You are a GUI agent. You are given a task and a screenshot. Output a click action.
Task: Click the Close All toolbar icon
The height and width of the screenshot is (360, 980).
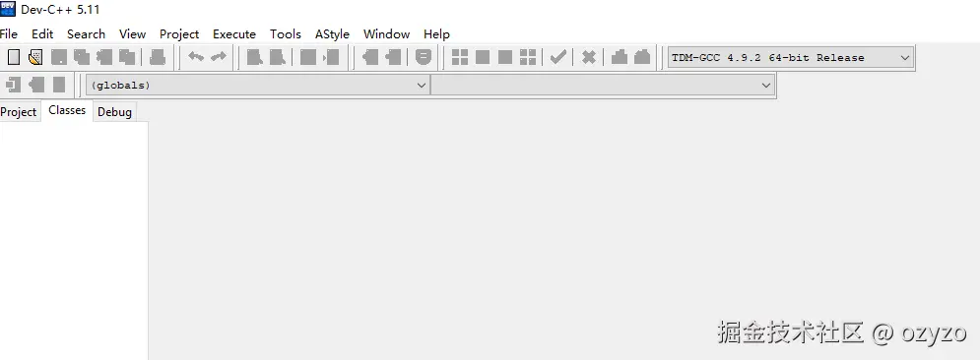(127, 57)
